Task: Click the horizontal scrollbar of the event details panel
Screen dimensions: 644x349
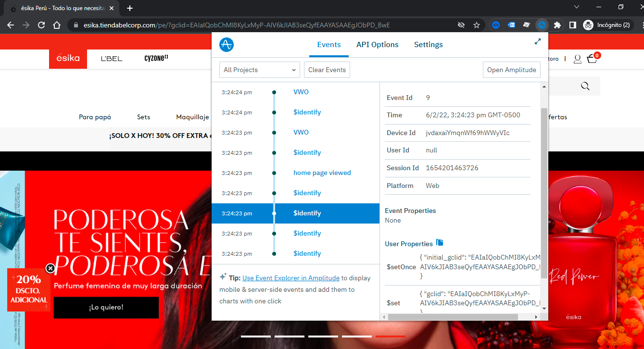Action: click(x=453, y=317)
